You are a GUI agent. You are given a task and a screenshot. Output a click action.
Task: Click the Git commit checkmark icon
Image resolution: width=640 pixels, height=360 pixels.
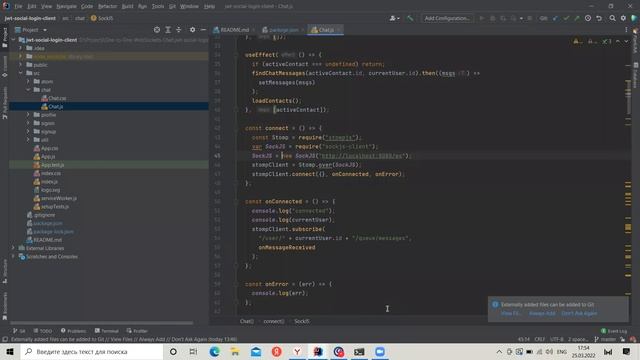coord(566,18)
